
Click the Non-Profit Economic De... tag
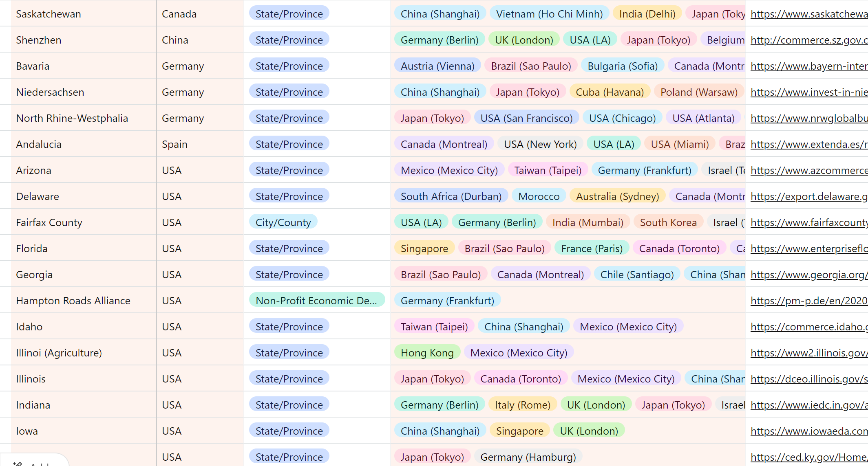click(316, 301)
